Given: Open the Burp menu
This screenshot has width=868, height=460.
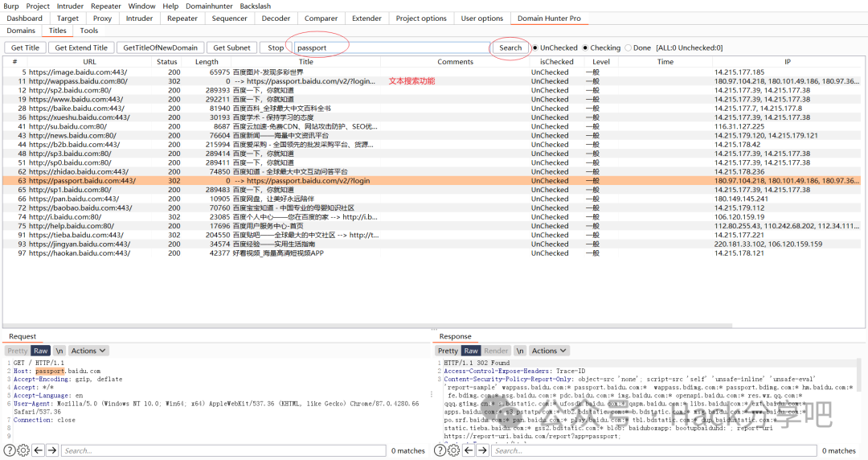Looking at the screenshot, I should click(11, 6).
